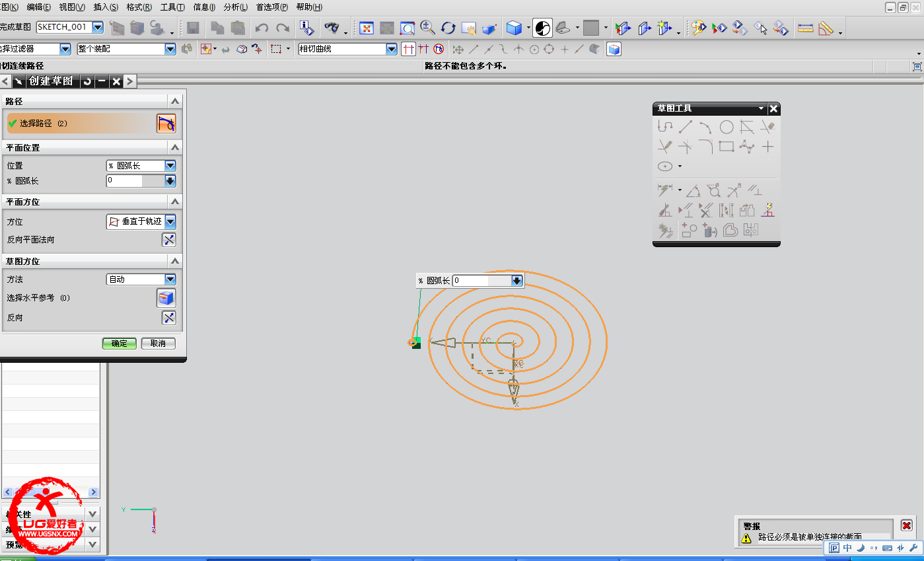Click the Select Path curve icon
Viewport: 924px width, 561px height.
166,124
